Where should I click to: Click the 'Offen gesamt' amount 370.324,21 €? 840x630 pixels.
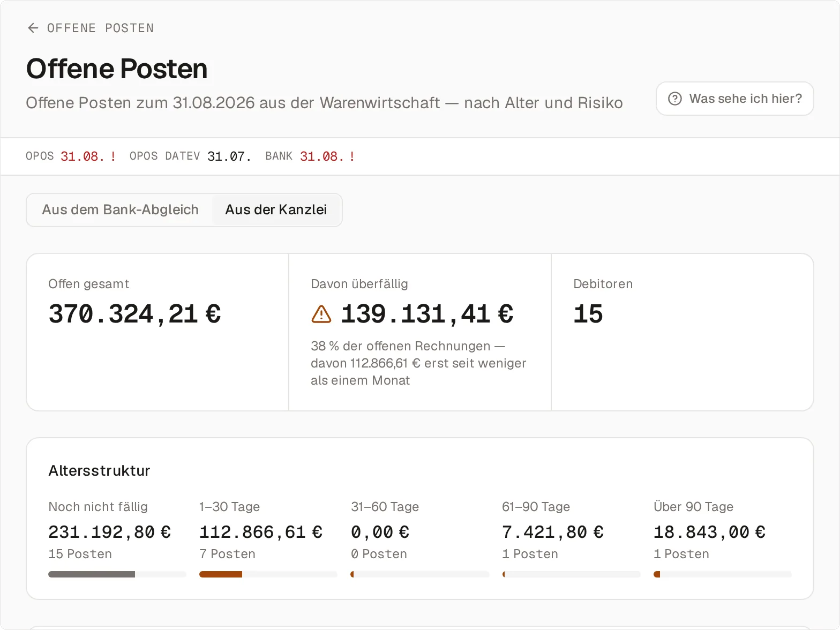[x=134, y=314]
